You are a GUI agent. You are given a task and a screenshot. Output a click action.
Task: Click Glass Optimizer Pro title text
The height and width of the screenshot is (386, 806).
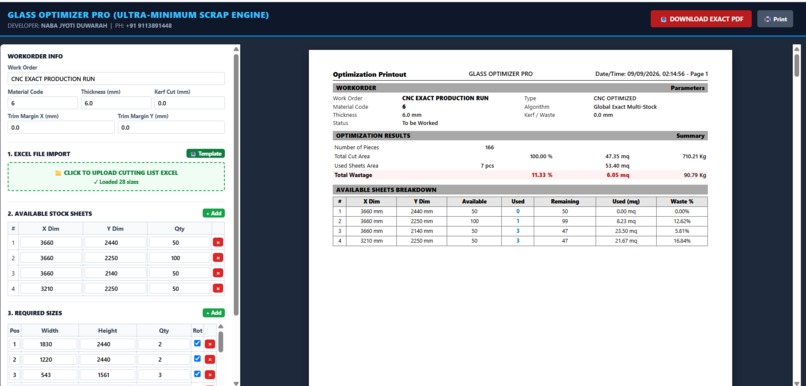pos(138,15)
